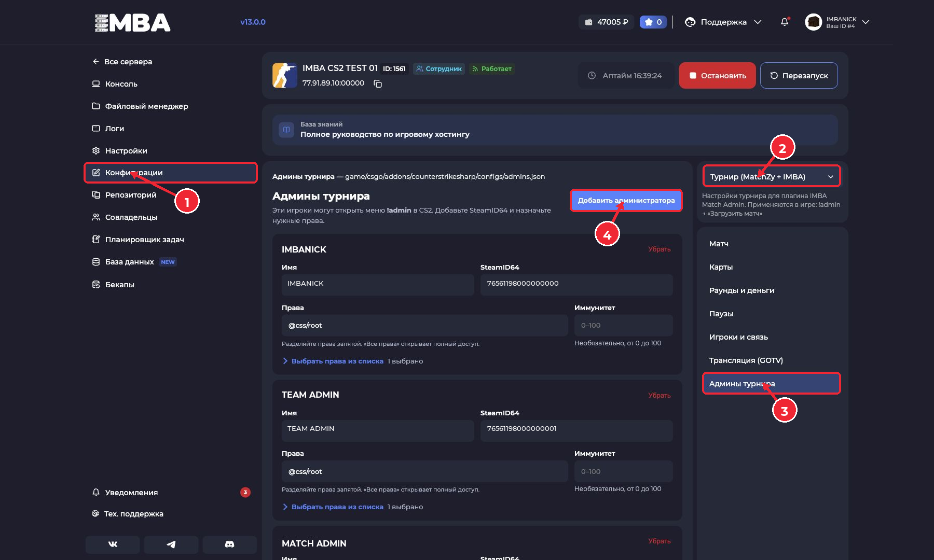934x560 pixels.
Task: Remove TEAM ADMIN via Убрать
Action: (660, 396)
